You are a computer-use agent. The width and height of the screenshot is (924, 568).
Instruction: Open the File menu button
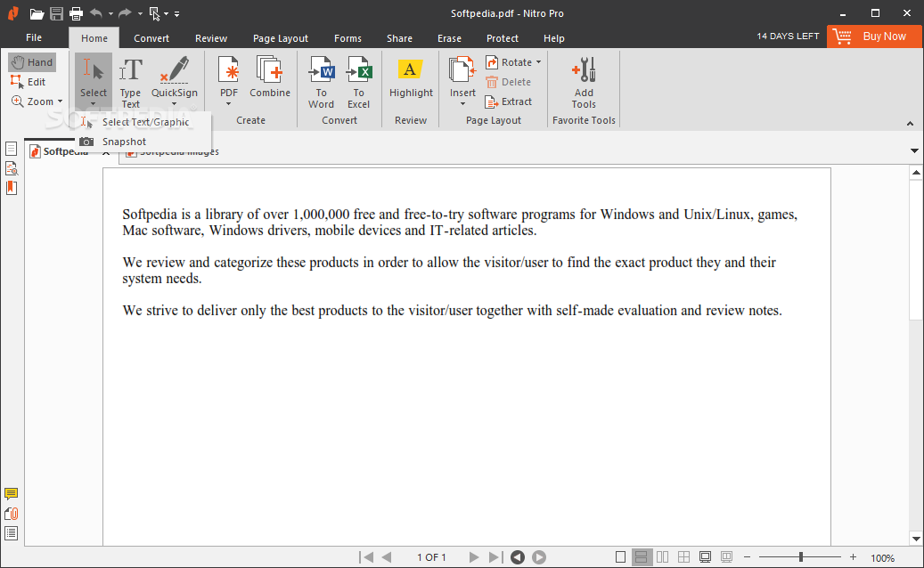click(x=34, y=38)
